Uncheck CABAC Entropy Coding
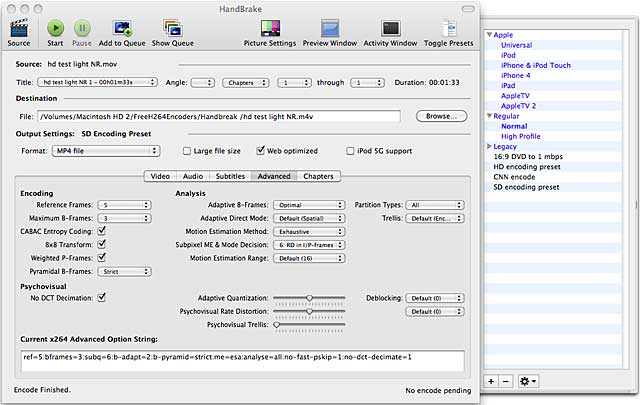Viewport: 640px width, 405px height. (x=102, y=231)
